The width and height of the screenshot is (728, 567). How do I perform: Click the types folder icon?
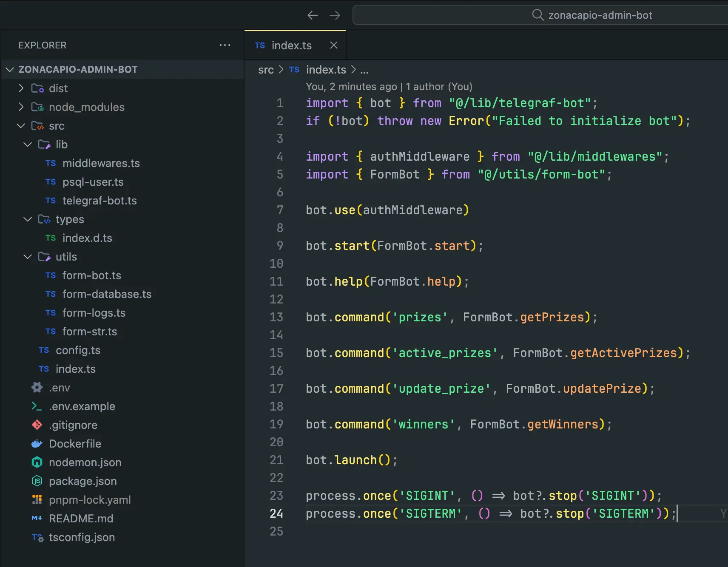[x=44, y=219]
